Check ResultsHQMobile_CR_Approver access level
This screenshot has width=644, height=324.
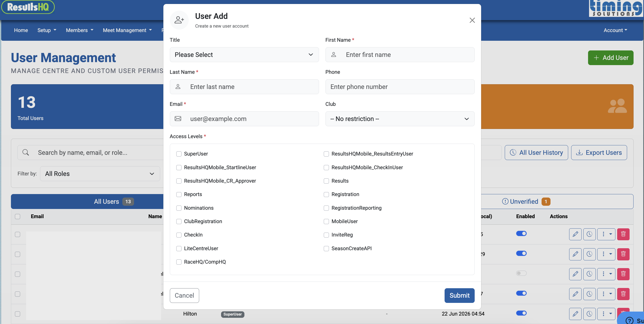pos(179,181)
